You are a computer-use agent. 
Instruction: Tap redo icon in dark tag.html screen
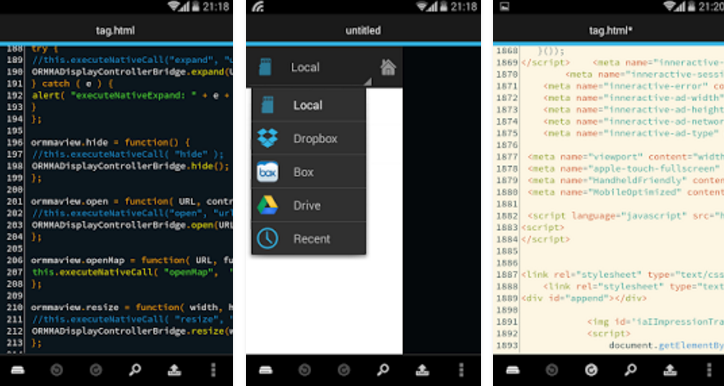point(97,370)
